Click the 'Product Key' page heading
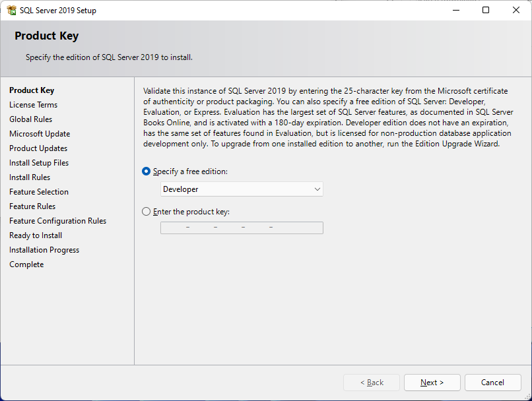Viewport: 532px width, 401px height. [x=46, y=36]
